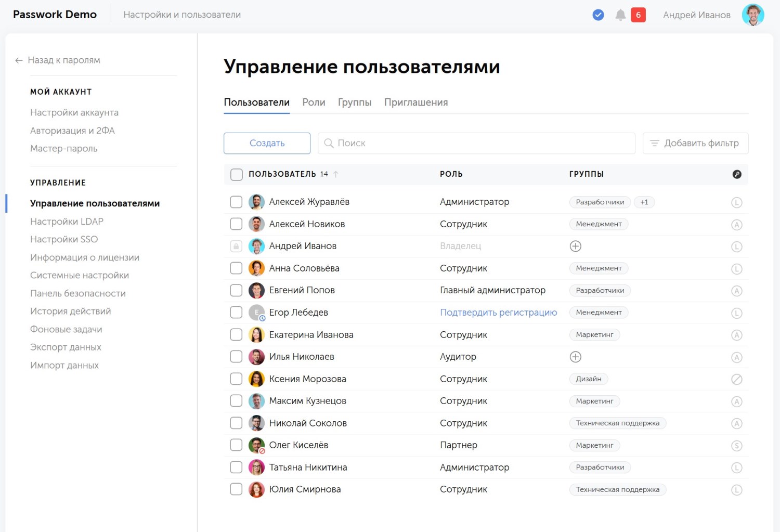
Task: Click the Поиск search field
Action: pyautogui.click(x=476, y=143)
